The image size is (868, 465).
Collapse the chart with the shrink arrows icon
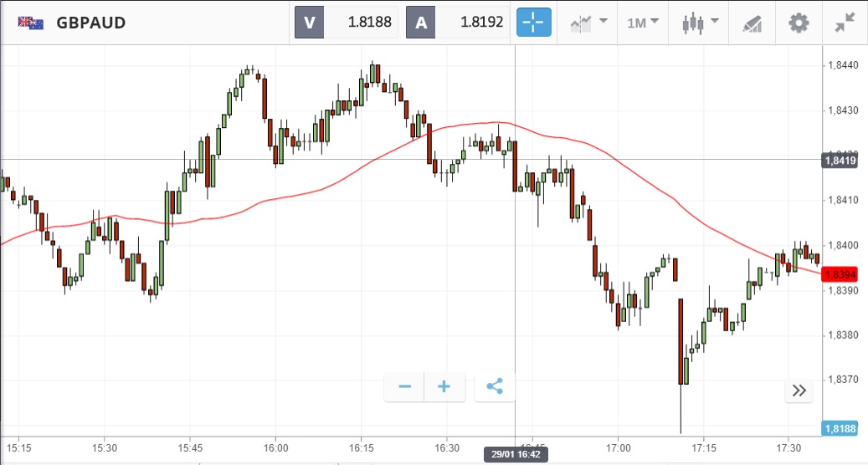click(x=845, y=23)
